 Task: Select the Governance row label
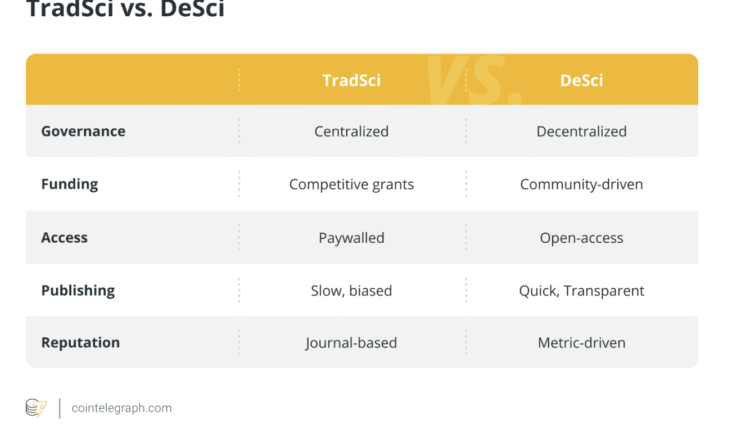coord(83,131)
